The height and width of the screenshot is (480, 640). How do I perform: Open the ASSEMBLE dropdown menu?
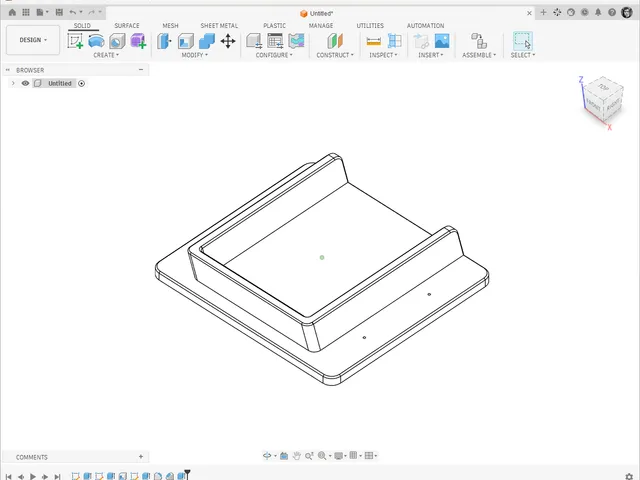[479, 55]
